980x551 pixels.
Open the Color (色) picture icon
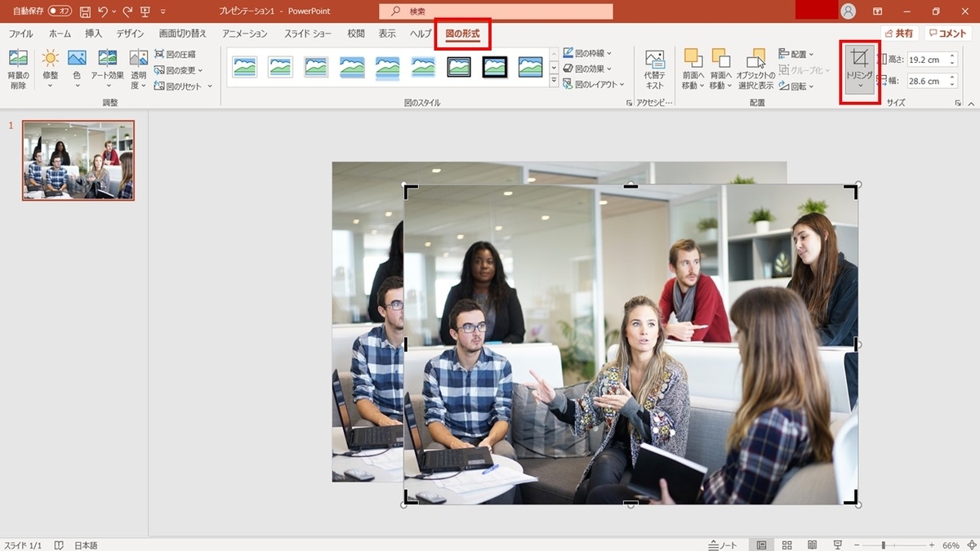click(x=77, y=59)
